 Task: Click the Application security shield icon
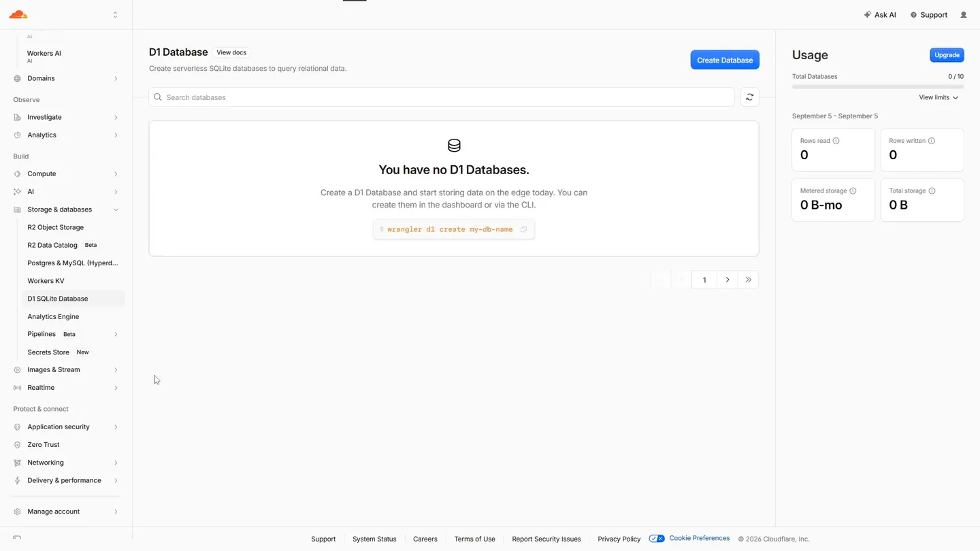coord(18,427)
